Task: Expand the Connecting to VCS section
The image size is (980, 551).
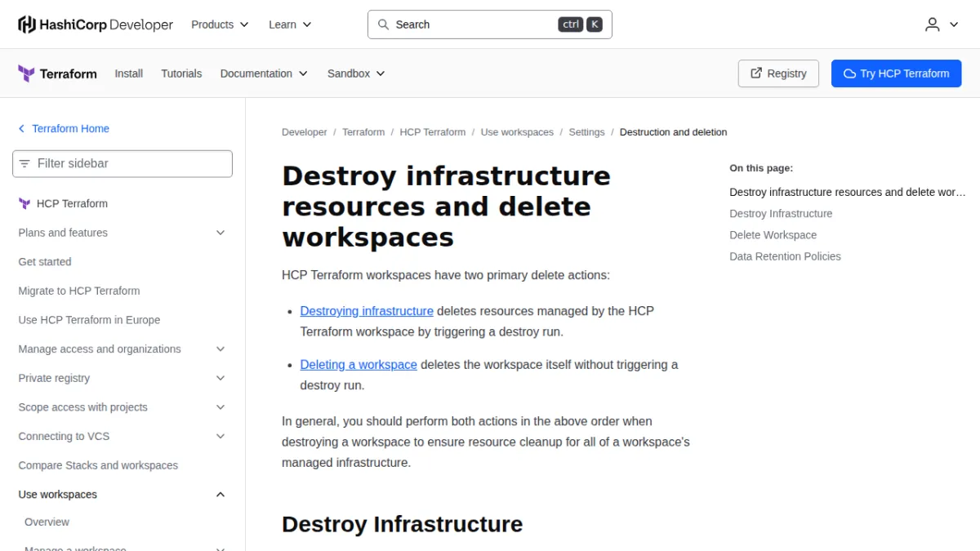Action: click(220, 437)
